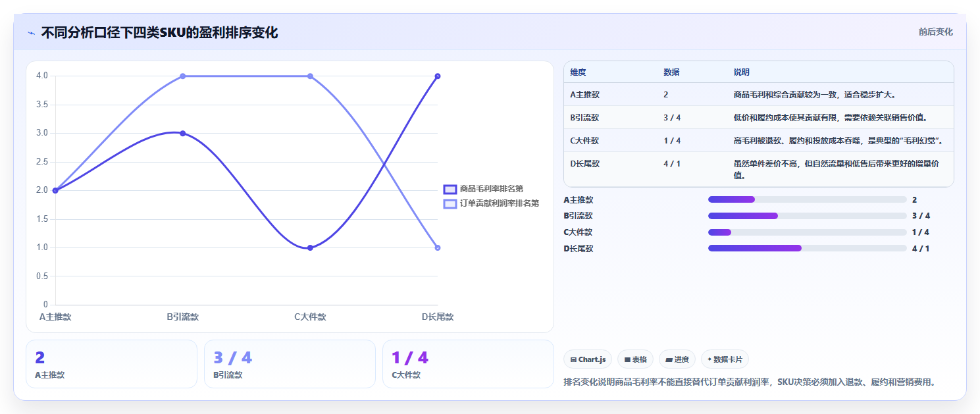Image resolution: width=980 pixels, height=414 pixels.
Task: Click y-axis tick label 2.5
Action: tap(42, 161)
